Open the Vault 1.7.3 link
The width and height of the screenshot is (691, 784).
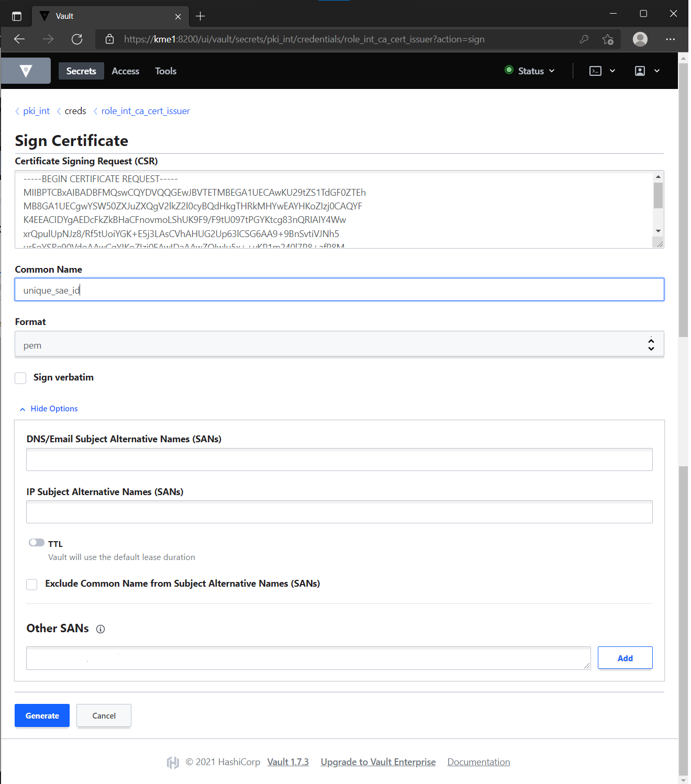(x=288, y=762)
